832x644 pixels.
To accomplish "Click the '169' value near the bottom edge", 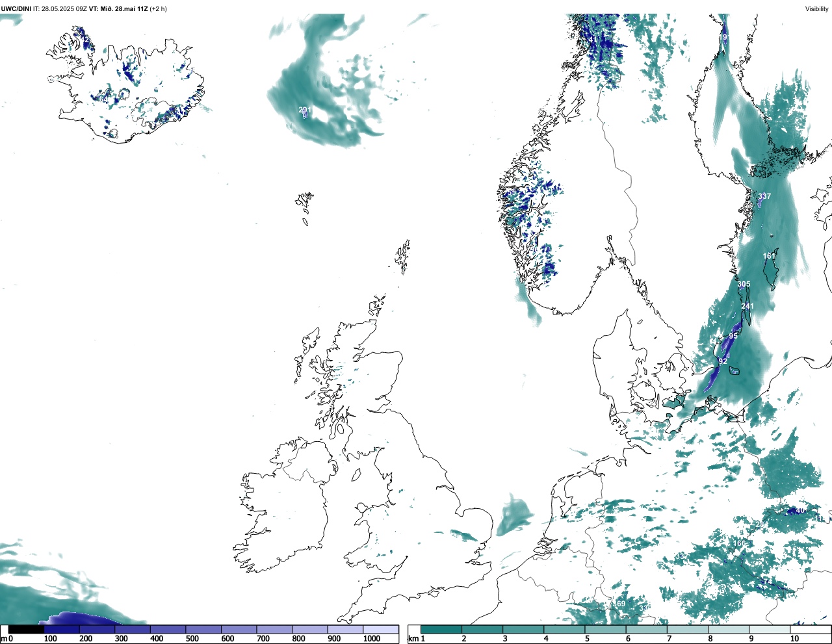I will (620, 604).
